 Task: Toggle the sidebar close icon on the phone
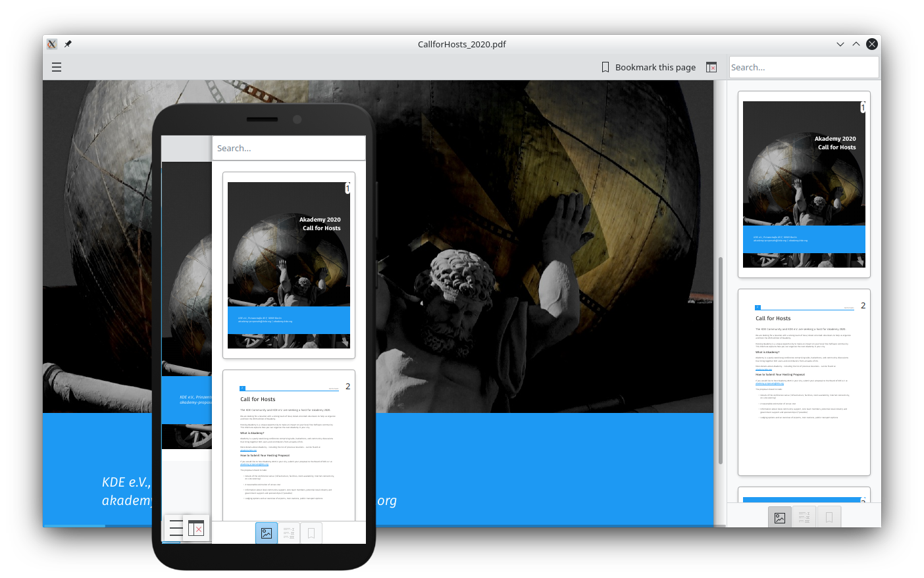point(196,528)
